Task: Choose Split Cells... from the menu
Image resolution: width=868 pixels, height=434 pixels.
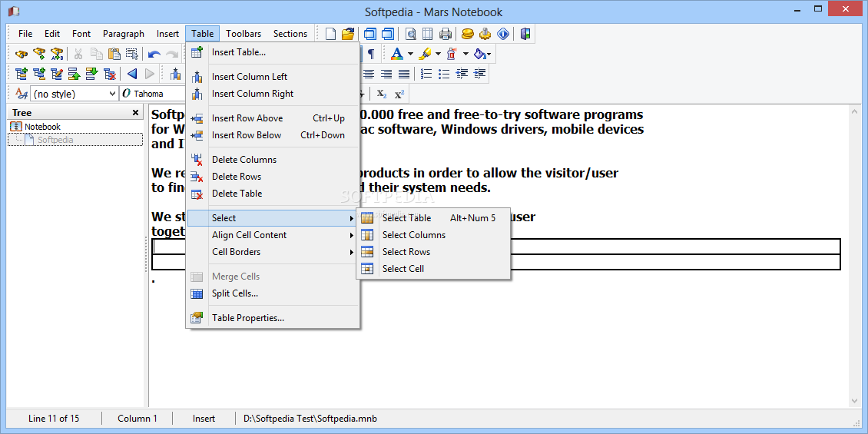Action: point(274,293)
